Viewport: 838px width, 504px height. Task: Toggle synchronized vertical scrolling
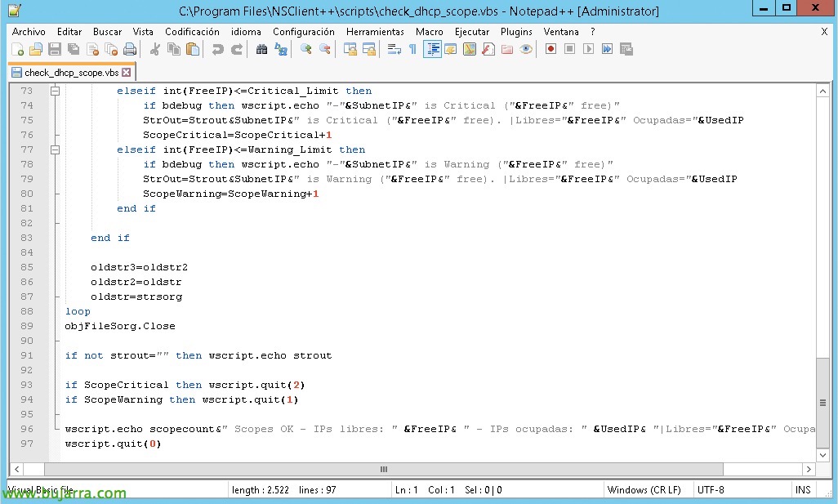point(350,50)
